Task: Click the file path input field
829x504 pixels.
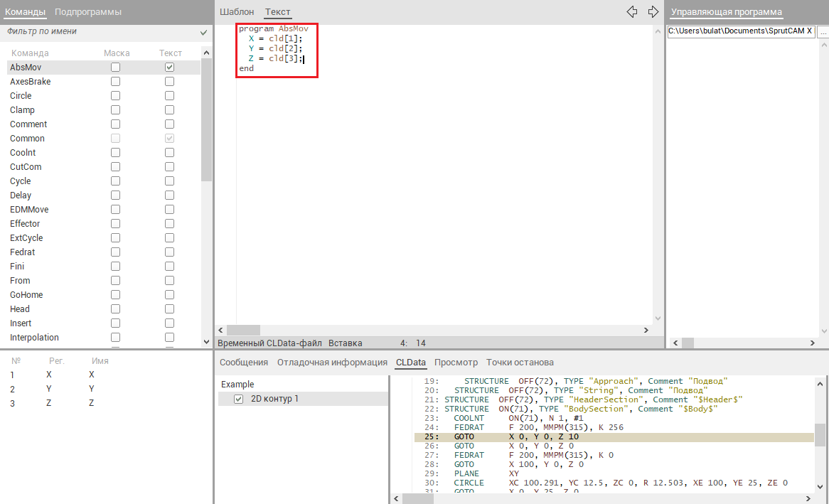Action: [740, 32]
